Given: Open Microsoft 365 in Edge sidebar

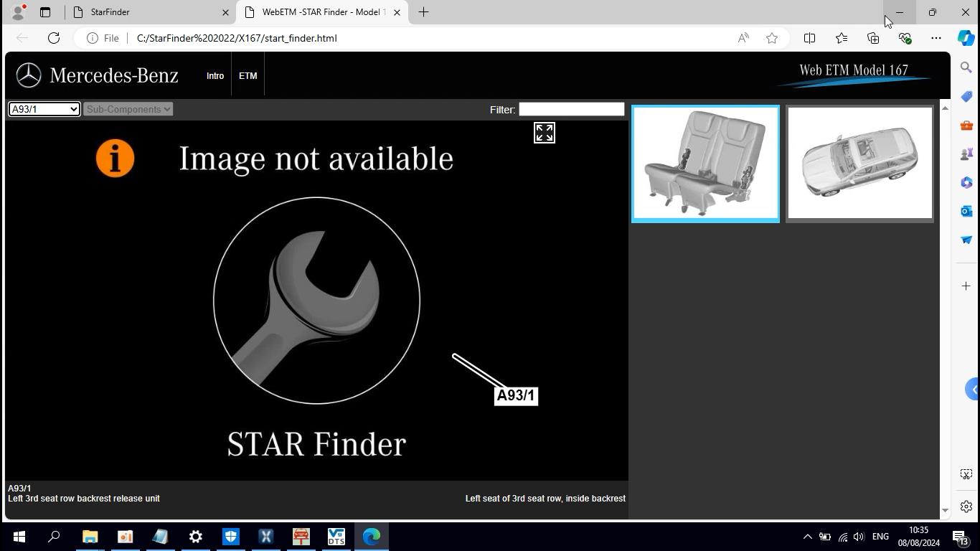Looking at the screenshot, I should tap(966, 182).
